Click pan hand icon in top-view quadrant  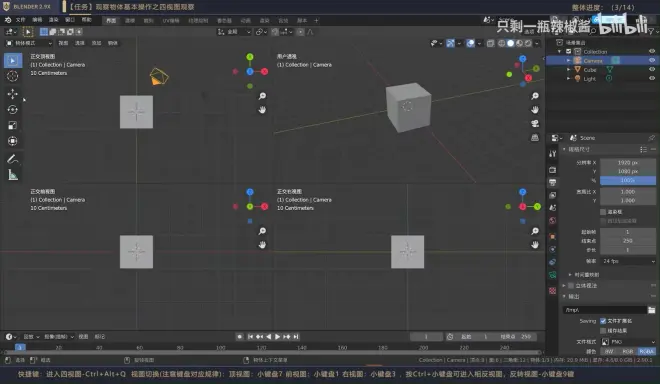[262, 110]
